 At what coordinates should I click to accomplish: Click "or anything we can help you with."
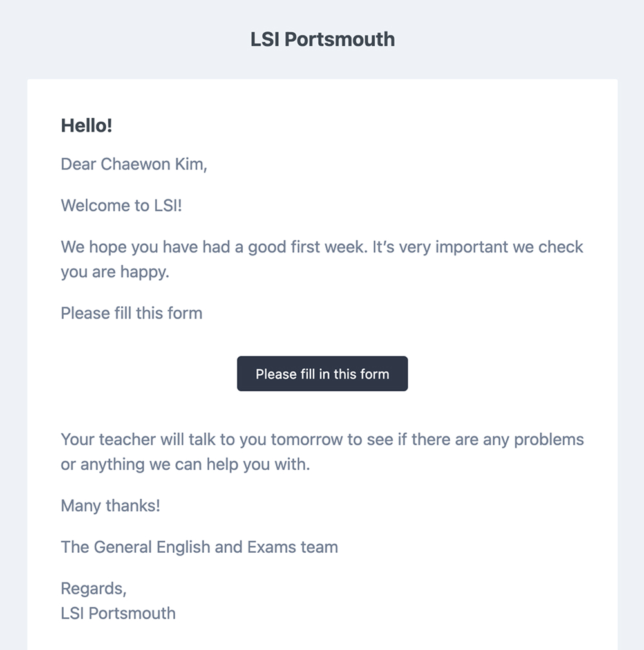click(185, 465)
